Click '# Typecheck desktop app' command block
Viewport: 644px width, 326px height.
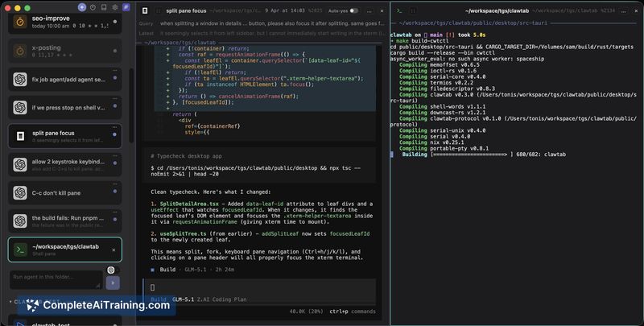[x=259, y=165]
